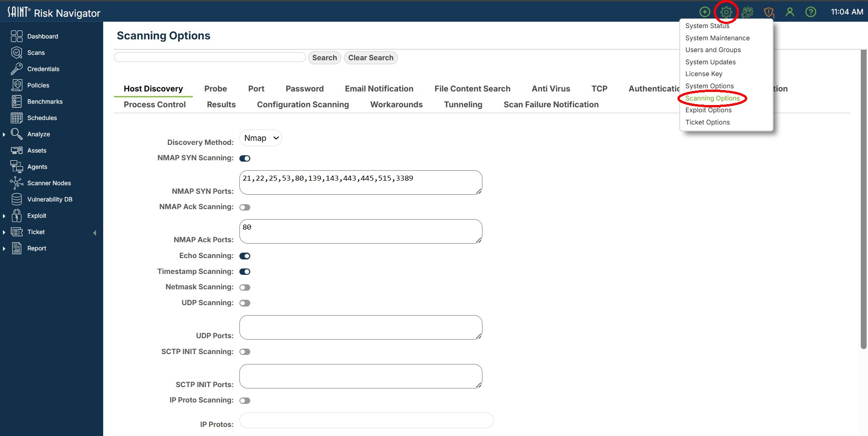This screenshot has height=436, width=868.
Task: Select the Anti Virus tab
Action: click(x=551, y=89)
